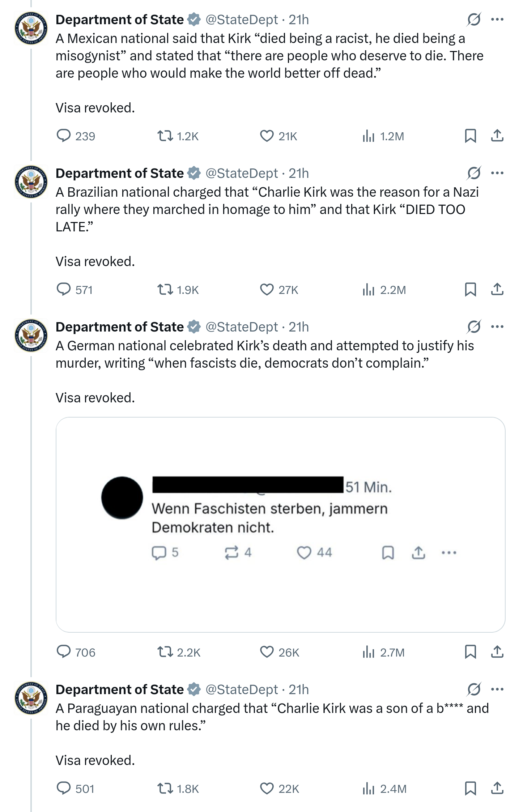Open more options on Mexican national tweet

(x=497, y=20)
